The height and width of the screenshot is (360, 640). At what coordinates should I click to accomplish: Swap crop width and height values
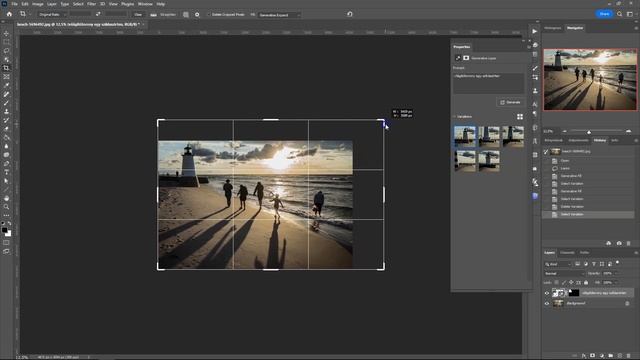(98, 14)
